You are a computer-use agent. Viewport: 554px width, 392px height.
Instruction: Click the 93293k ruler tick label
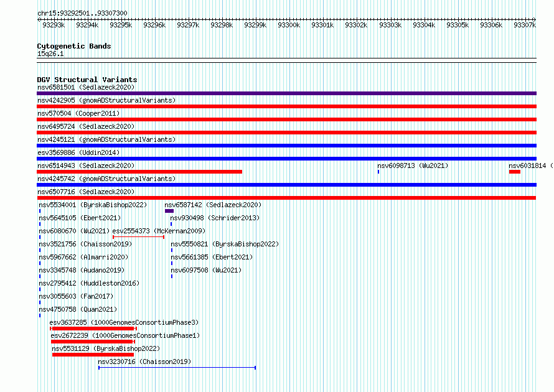pyautogui.click(x=54, y=25)
